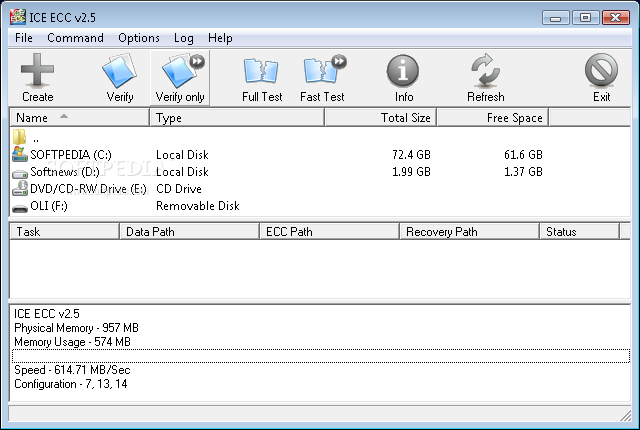This screenshot has width=640, height=430.
Task: Click the 1.99 GB total size value
Action: click(411, 172)
